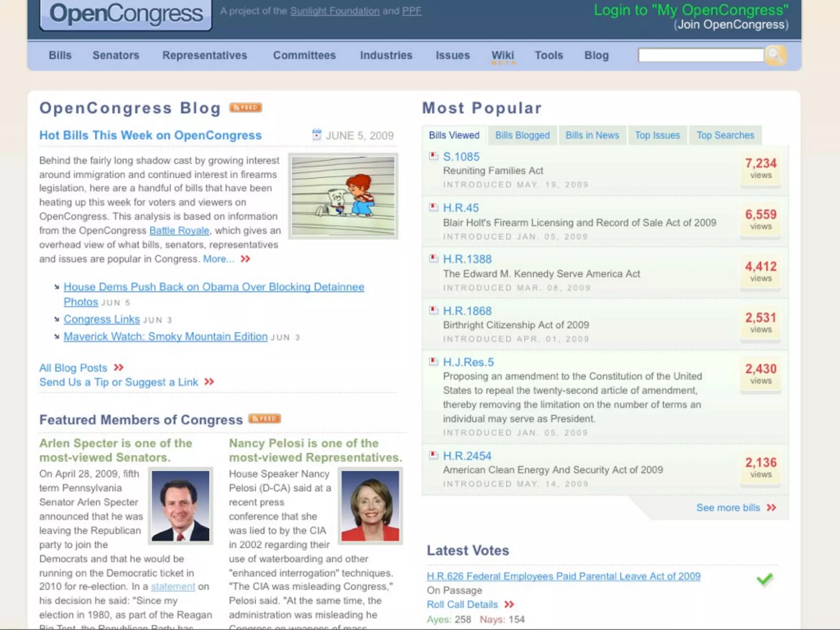Open Committees in the navigation bar
840x630 pixels.
(304, 55)
